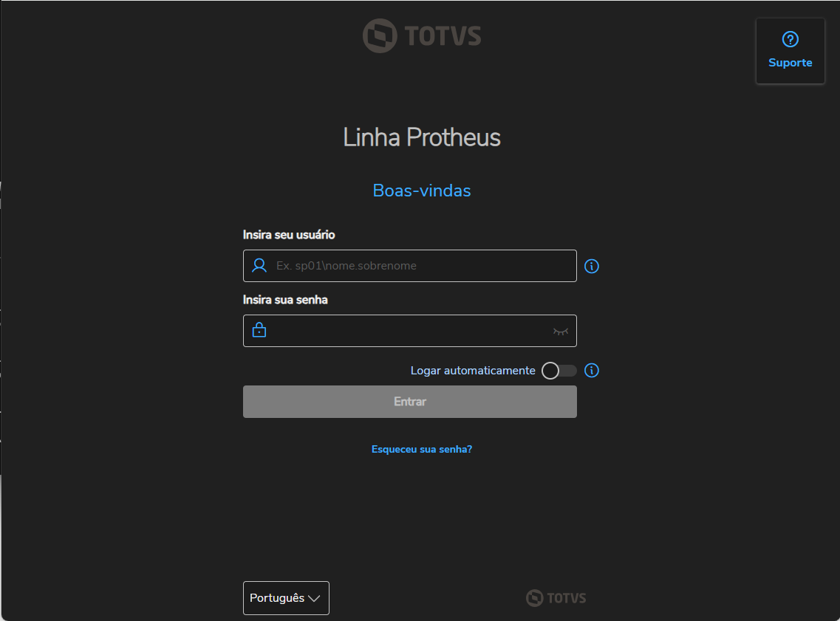
Task: Click the user silhouette icon in username field
Action: tap(259, 266)
